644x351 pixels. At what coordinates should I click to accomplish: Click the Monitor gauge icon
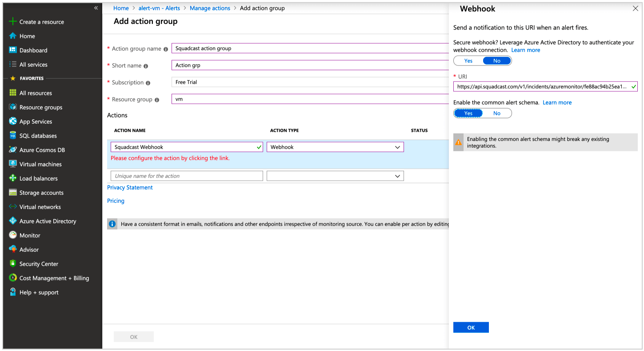click(13, 235)
